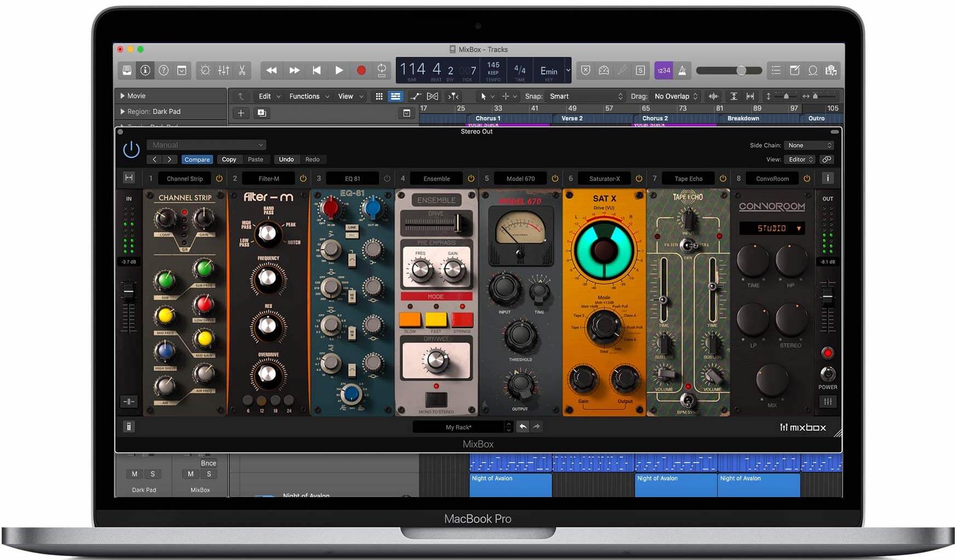
Task: Open the Tuner gauge icon
Action: pyautogui.click(x=604, y=70)
